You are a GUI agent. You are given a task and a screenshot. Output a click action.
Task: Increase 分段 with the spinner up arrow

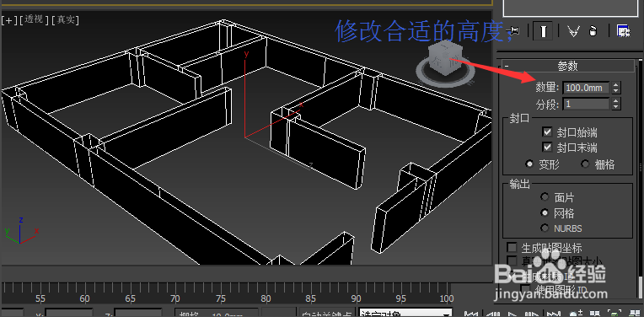(615, 101)
